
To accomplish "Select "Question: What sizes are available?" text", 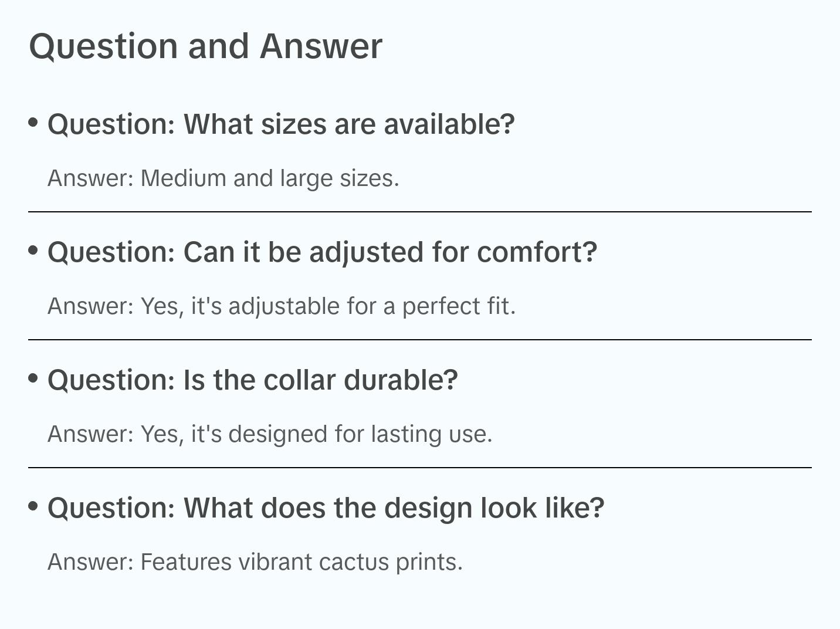I will coord(281,124).
